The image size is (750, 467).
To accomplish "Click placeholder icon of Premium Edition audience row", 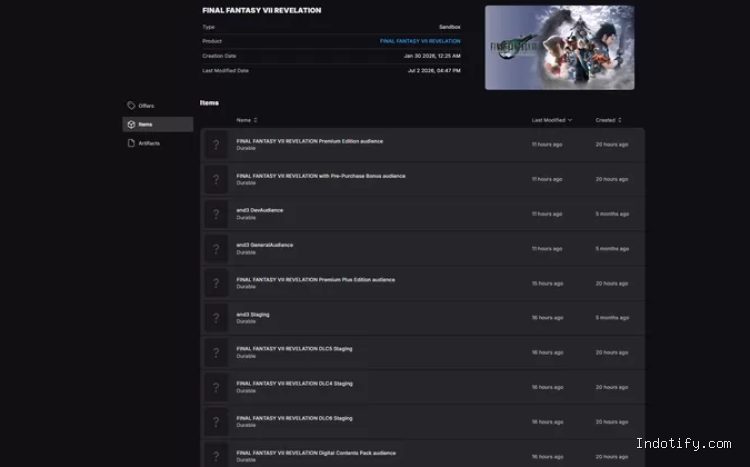I will point(216,145).
